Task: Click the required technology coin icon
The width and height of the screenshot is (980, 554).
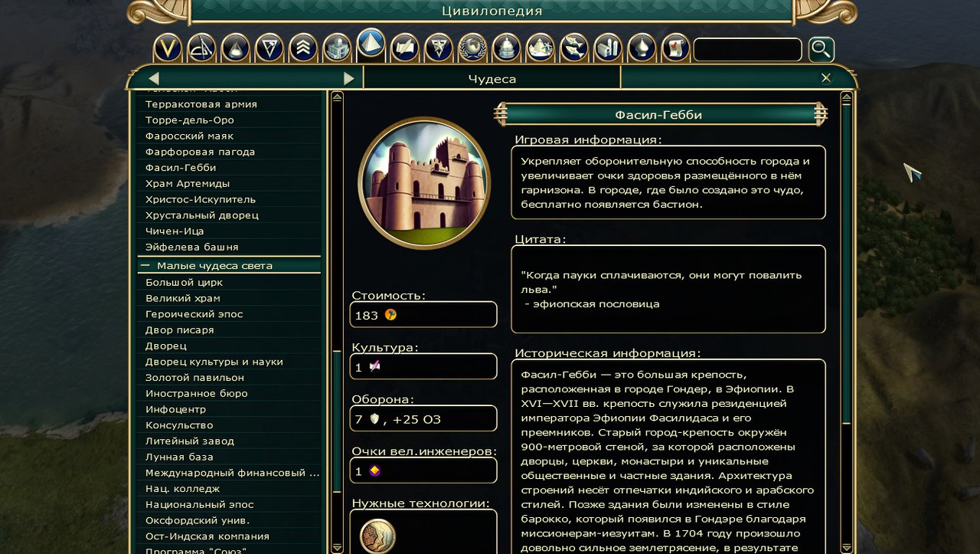Action: (377, 536)
